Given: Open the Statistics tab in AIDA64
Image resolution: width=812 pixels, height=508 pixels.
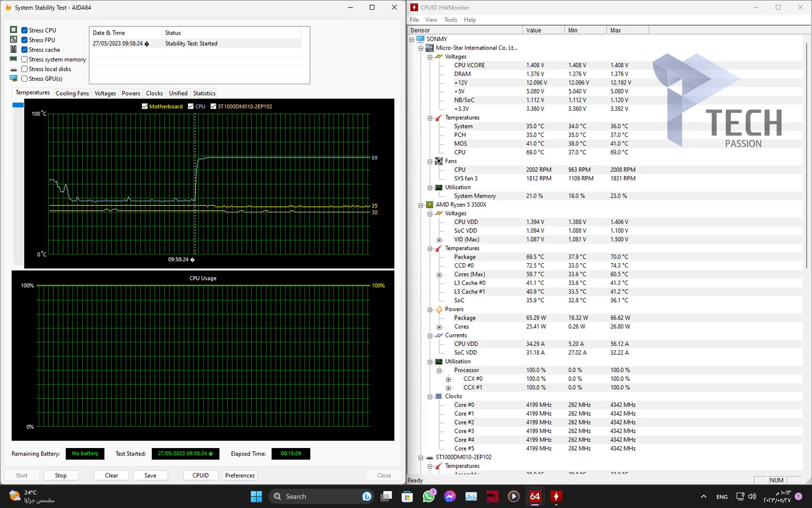Looking at the screenshot, I should click(x=204, y=93).
